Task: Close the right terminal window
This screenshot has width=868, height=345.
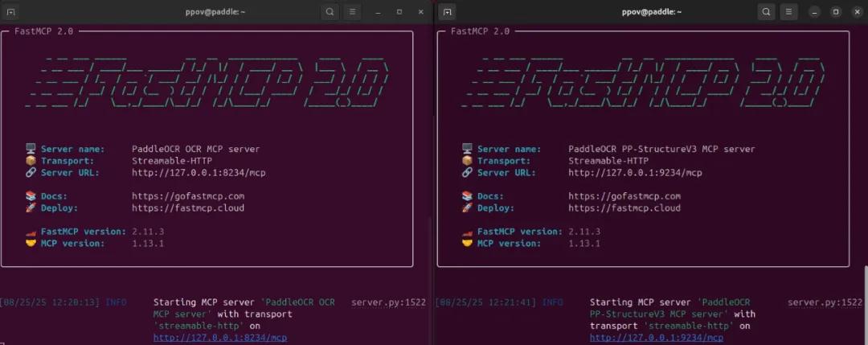Action: tap(858, 11)
